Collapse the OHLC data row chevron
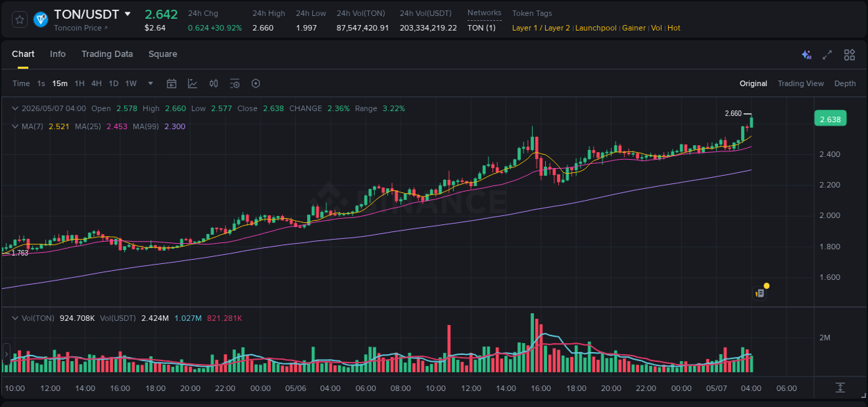 (15, 108)
